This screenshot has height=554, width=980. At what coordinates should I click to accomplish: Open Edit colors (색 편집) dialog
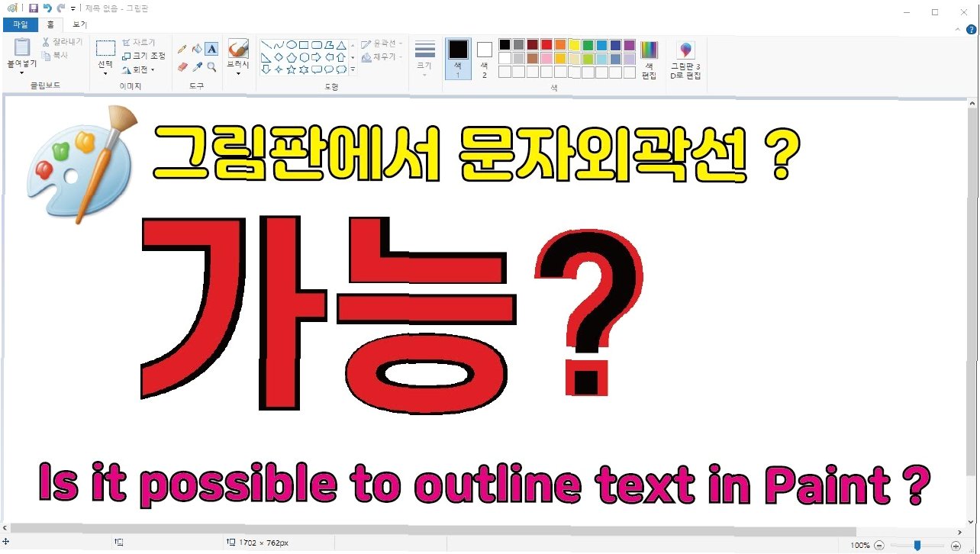(649, 60)
